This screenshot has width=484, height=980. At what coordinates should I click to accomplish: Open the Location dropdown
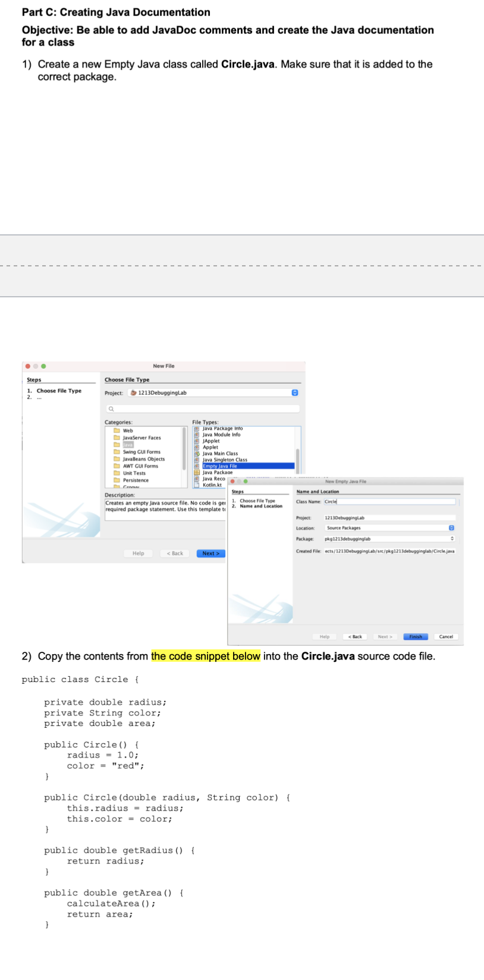click(390, 528)
